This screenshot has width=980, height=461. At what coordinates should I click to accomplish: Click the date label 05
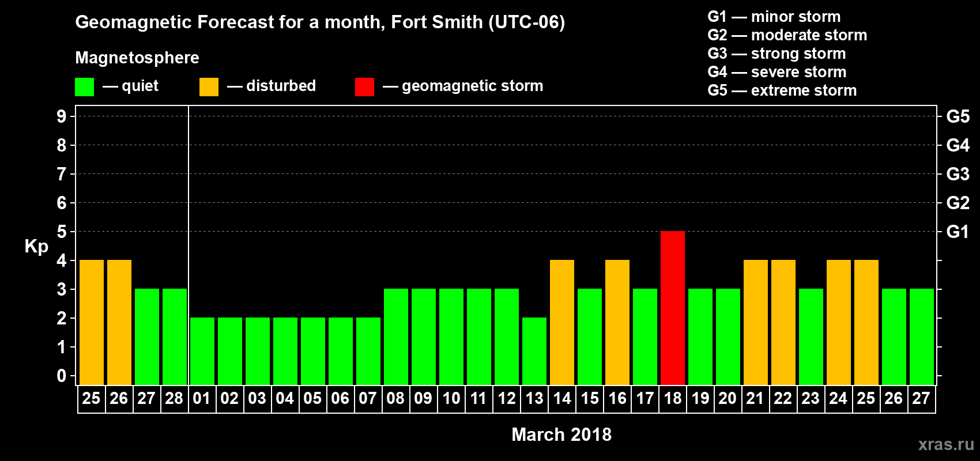click(312, 399)
